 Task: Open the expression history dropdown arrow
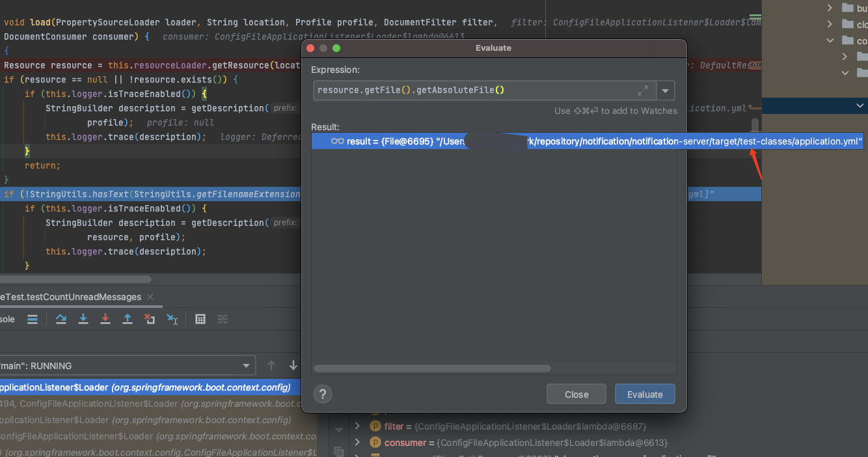pos(665,90)
